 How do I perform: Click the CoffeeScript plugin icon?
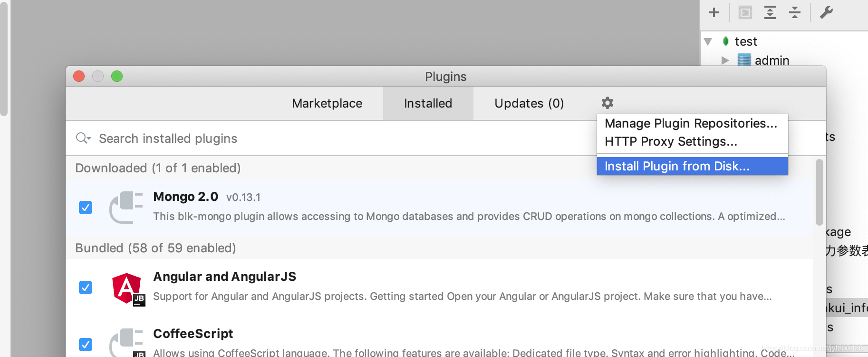click(x=126, y=343)
